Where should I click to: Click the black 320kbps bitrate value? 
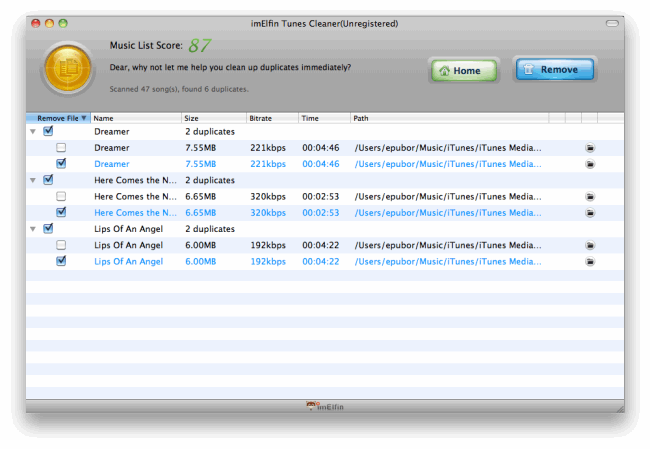click(x=268, y=197)
